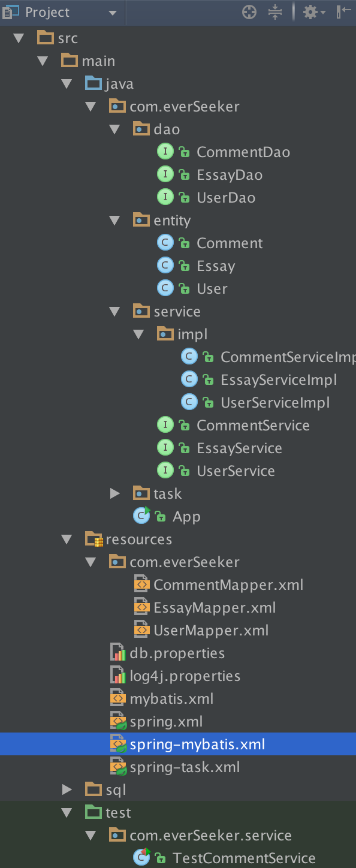Click the CommentDao interface icon
The width and height of the screenshot is (356, 868).
(x=165, y=152)
